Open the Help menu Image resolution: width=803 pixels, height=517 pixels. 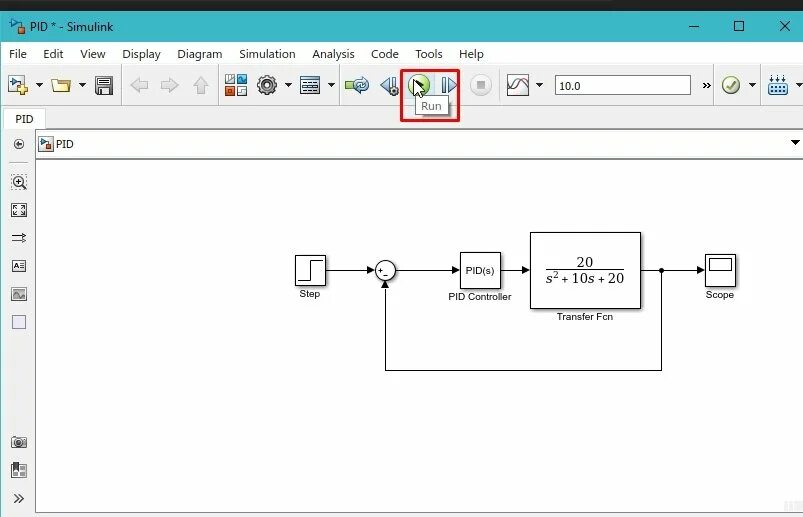pyautogui.click(x=471, y=54)
